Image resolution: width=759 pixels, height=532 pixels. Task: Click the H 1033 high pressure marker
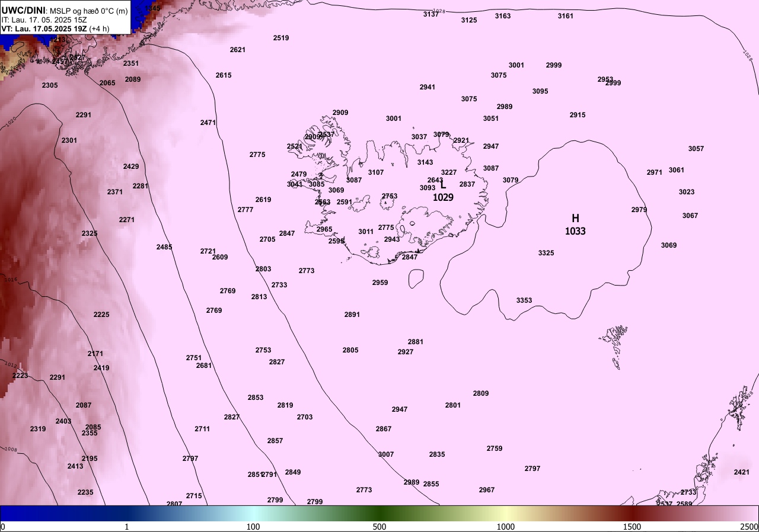pyautogui.click(x=575, y=225)
